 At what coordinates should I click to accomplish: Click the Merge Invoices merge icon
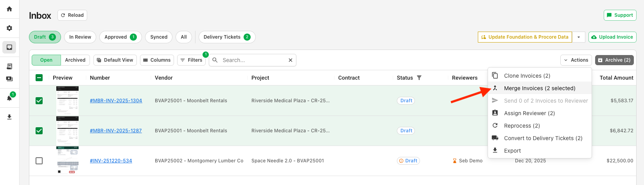point(495,88)
